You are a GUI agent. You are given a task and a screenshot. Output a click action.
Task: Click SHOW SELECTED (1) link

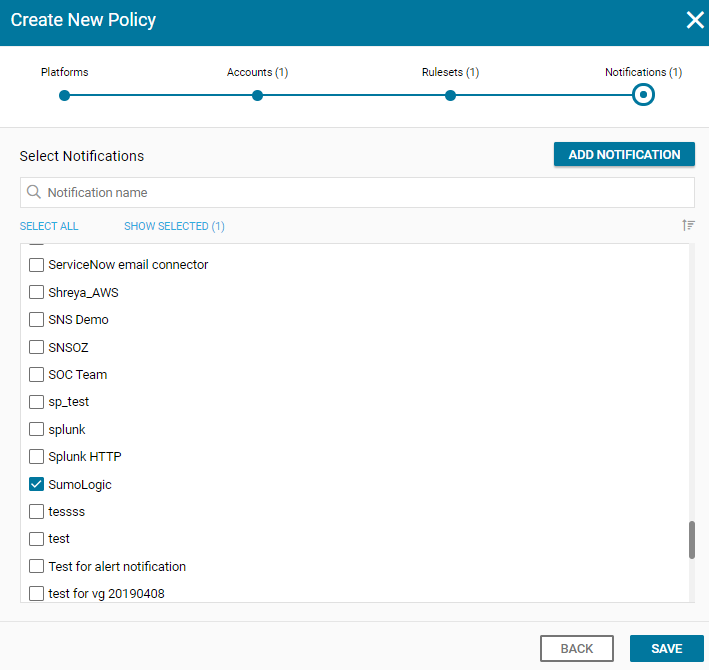(x=174, y=226)
